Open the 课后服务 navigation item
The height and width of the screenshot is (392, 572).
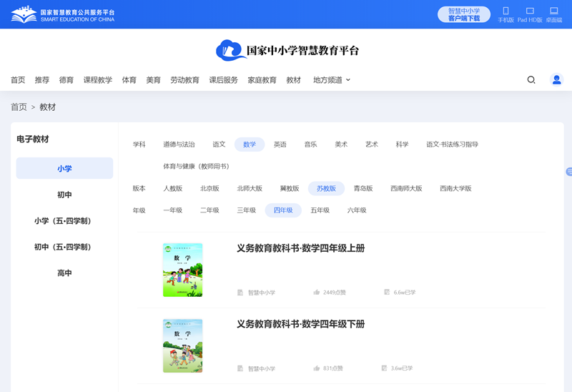pyautogui.click(x=224, y=80)
